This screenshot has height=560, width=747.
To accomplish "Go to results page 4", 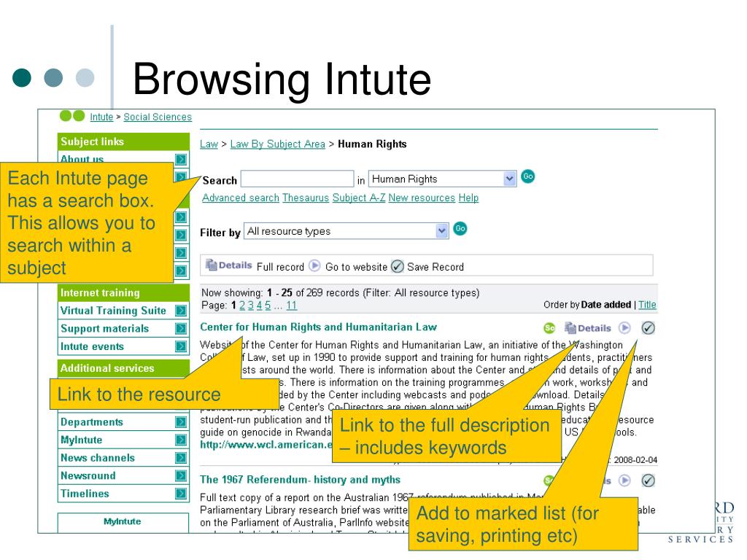I will (x=259, y=306).
